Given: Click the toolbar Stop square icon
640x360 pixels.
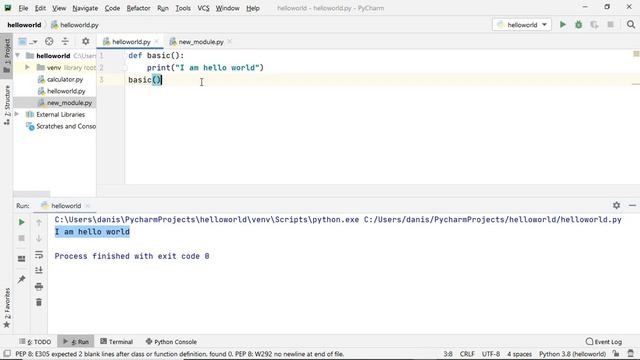Looking at the screenshot, I should point(610,24).
